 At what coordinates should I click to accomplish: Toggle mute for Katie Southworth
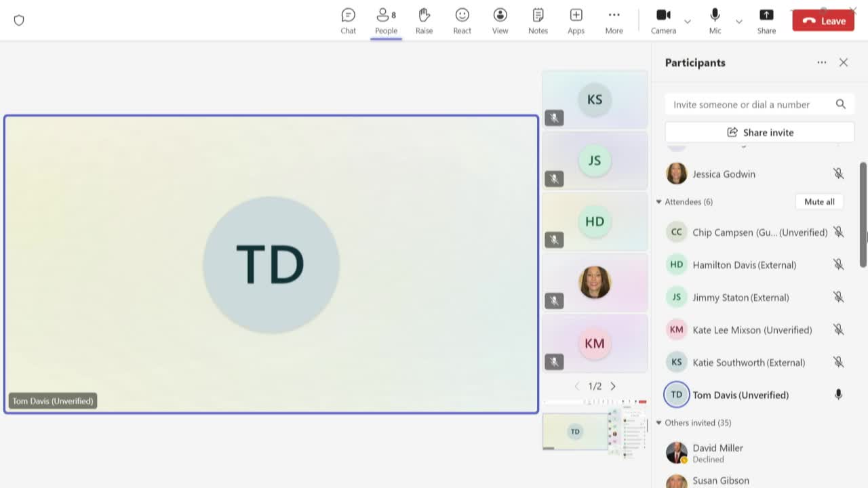(839, 362)
